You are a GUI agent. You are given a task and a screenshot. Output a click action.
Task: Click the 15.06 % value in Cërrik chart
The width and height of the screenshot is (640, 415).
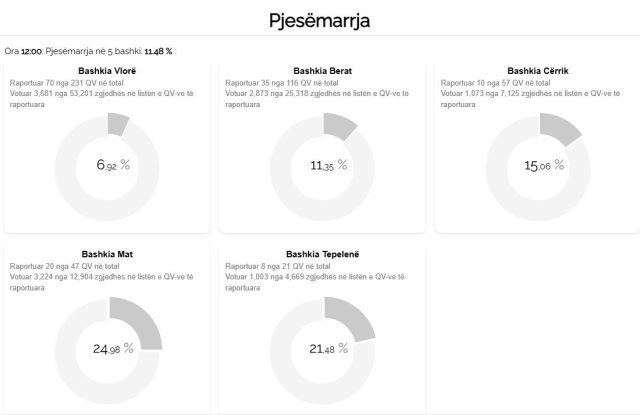[x=544, y=165]
